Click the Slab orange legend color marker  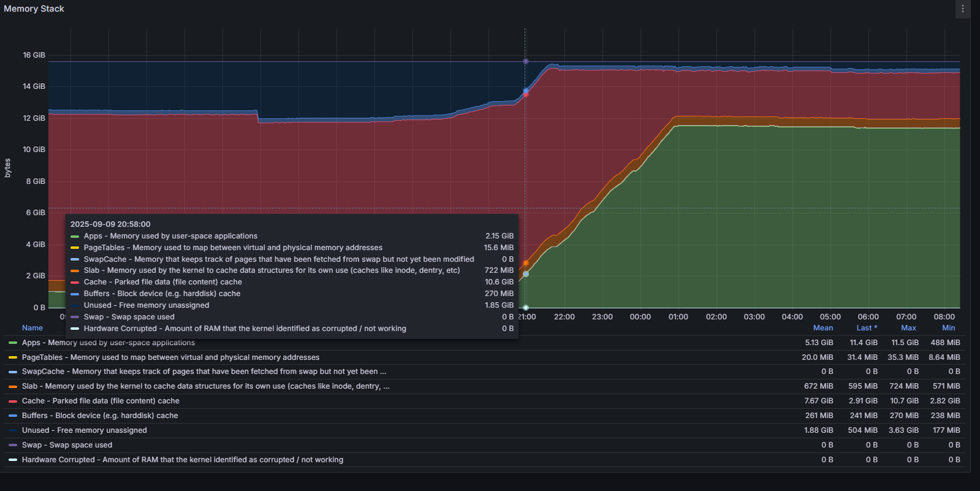13,386
